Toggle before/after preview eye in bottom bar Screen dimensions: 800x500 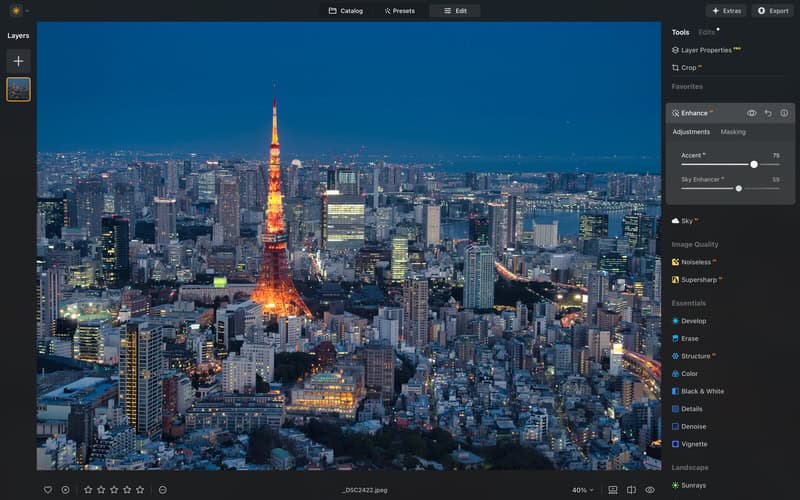tap(650, 490)
